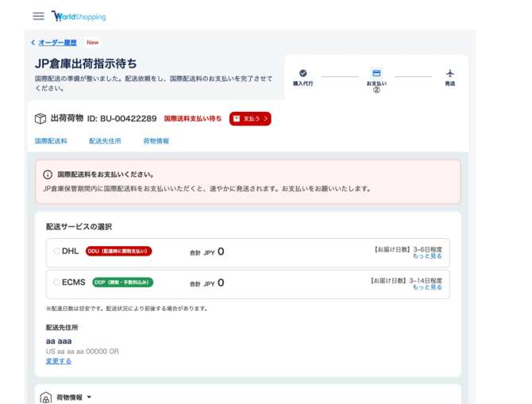The image size is (532, 404).
Task: Click address US aa aa aa 00000 OR
Action: pos(83,352)
